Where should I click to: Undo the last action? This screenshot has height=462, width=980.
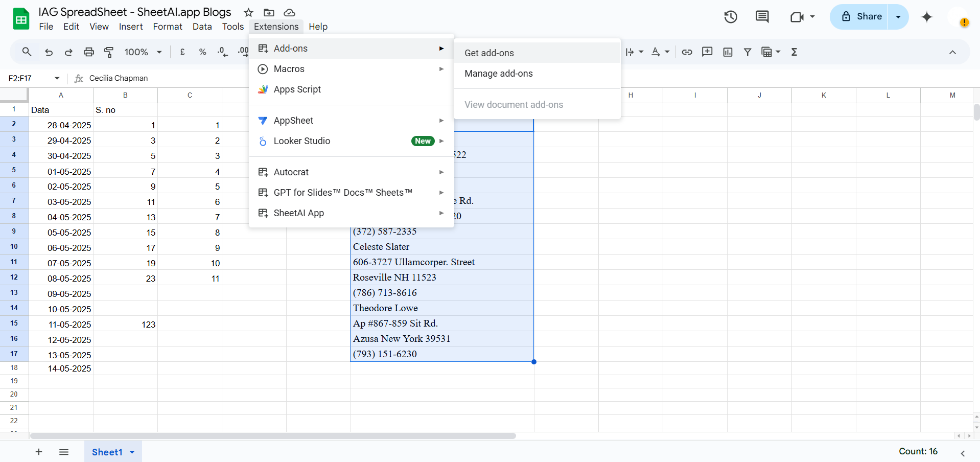pos(49,52)
